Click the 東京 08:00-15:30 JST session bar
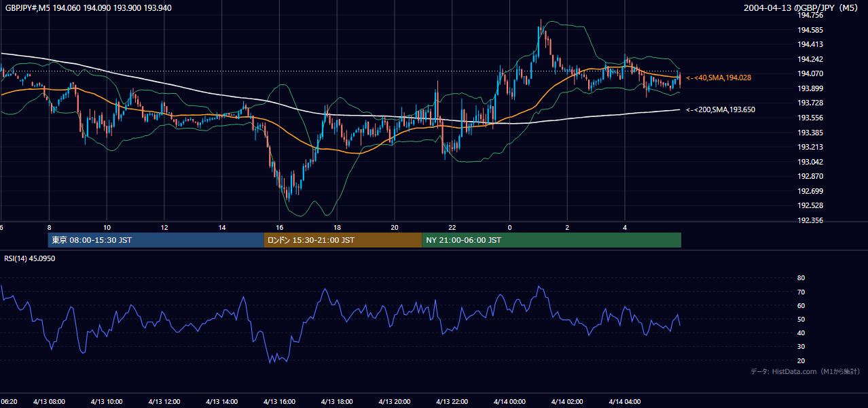The height and width of the screenshot is (408, 868). click(156, 240)
